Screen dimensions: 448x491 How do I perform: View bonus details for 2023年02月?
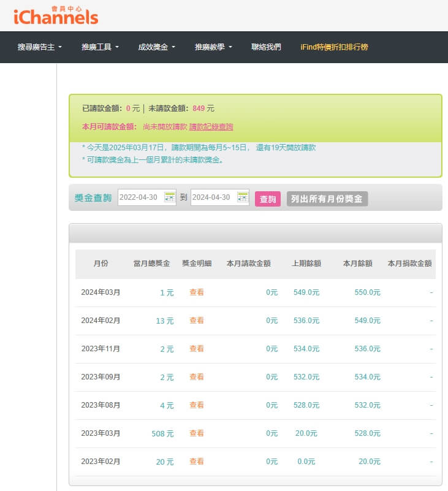pos(197,462)
